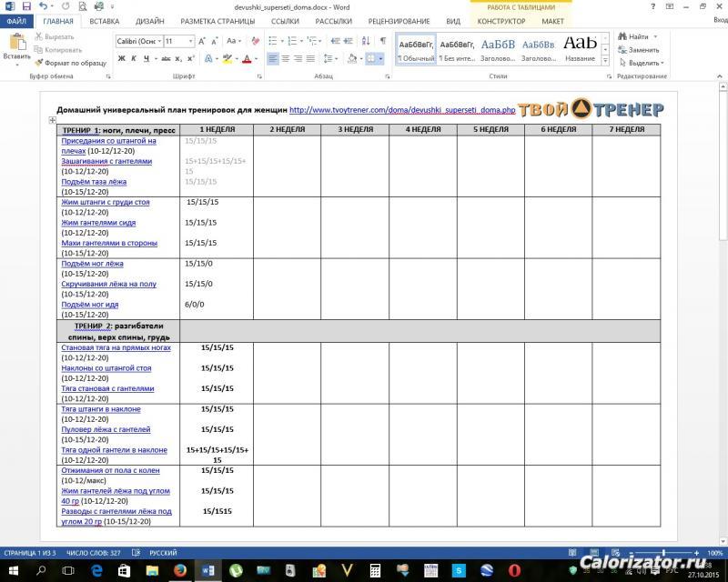
Task: Click the bulleted list icon
Action: (273, 41)
